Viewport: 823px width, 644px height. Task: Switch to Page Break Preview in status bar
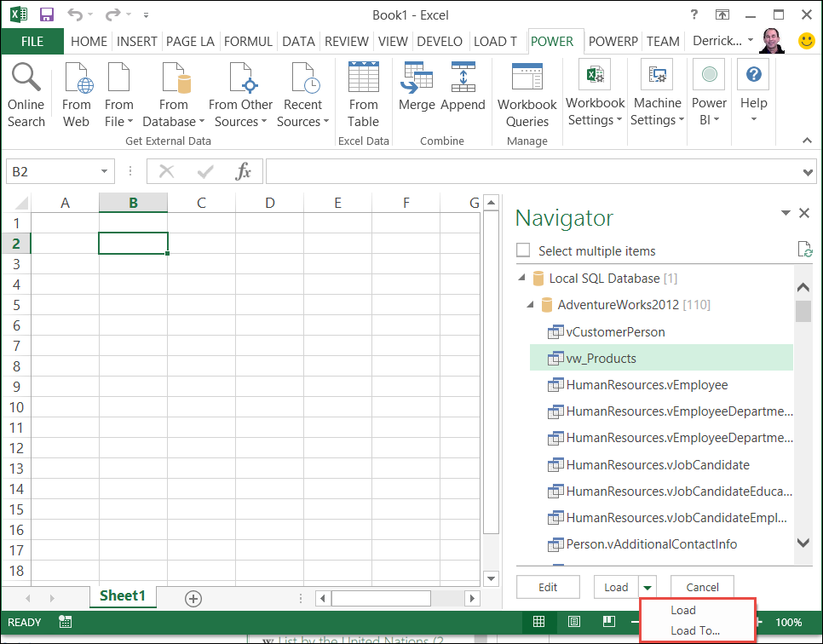pyautogui.click(x=609, y=622)
